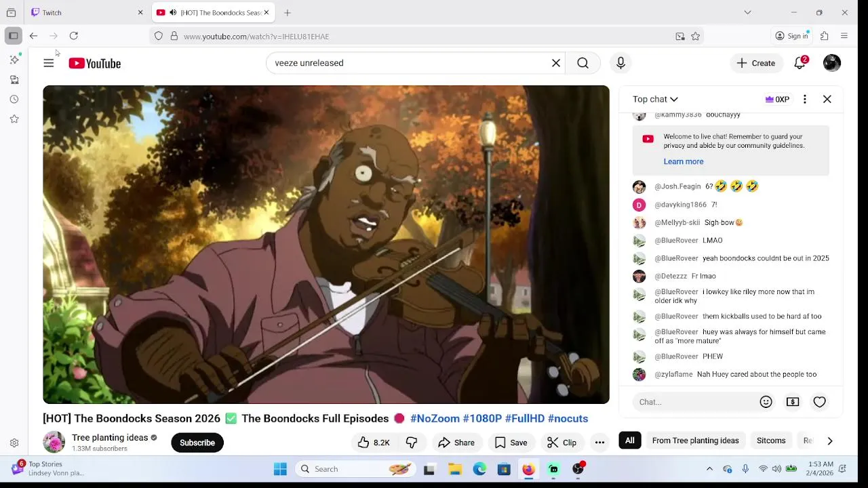
Task: Select the All filter chip
Action: click(630, 441)
